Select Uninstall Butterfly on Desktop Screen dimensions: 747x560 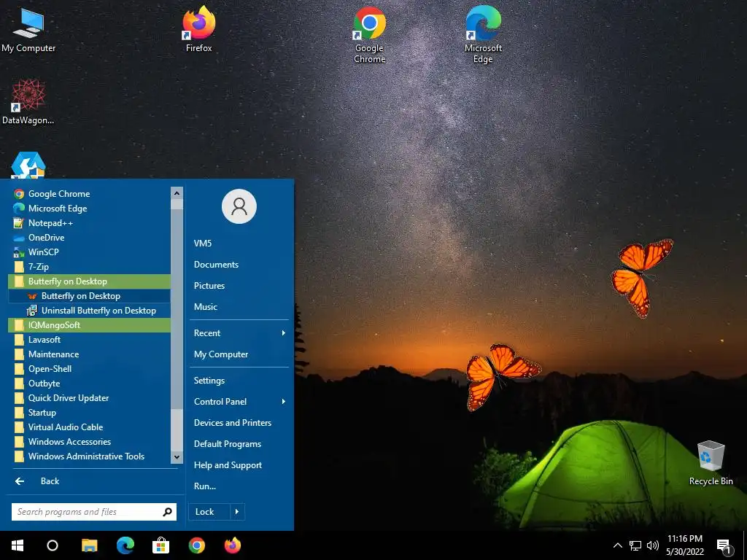[89, 311]
